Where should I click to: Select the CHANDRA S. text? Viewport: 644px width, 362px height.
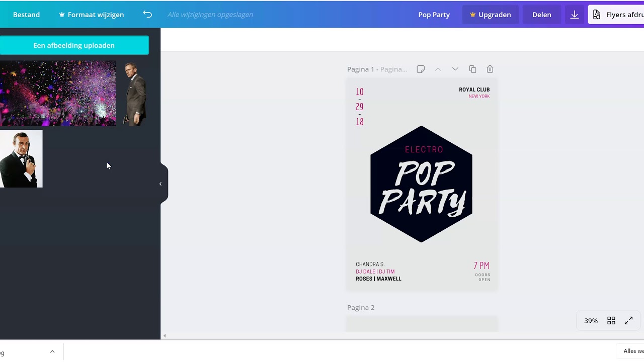point(370,264)
